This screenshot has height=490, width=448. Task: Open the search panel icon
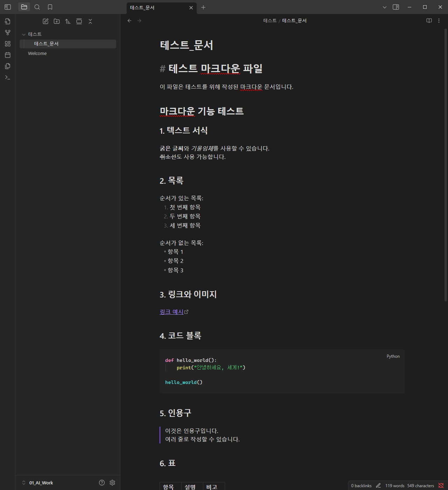tap(37, 7)
